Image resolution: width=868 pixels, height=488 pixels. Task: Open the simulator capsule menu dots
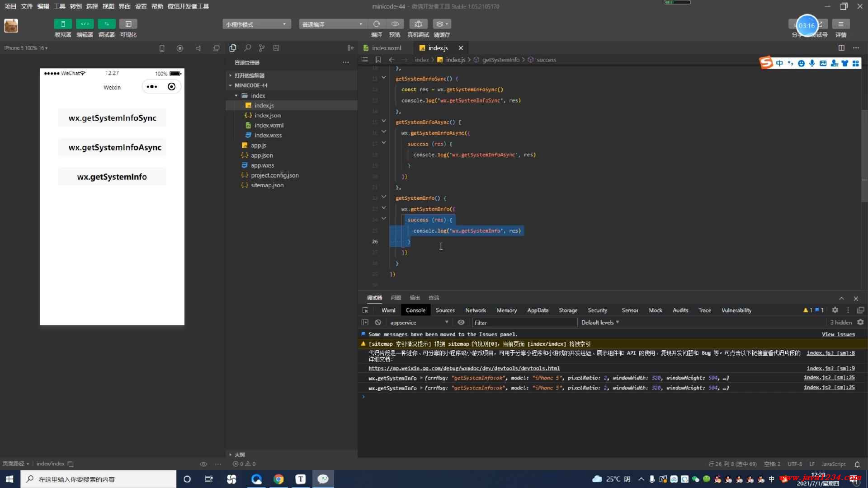pos(152,87)
